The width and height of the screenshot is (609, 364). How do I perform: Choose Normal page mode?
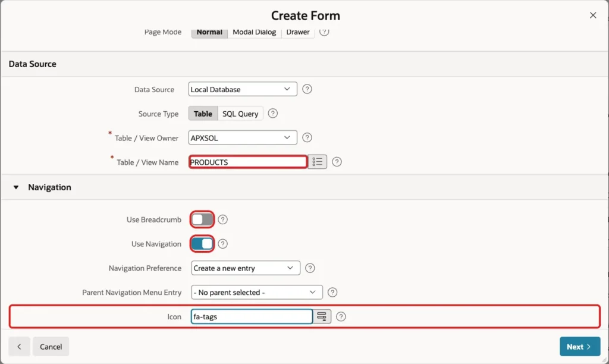[x=209, y=32]
